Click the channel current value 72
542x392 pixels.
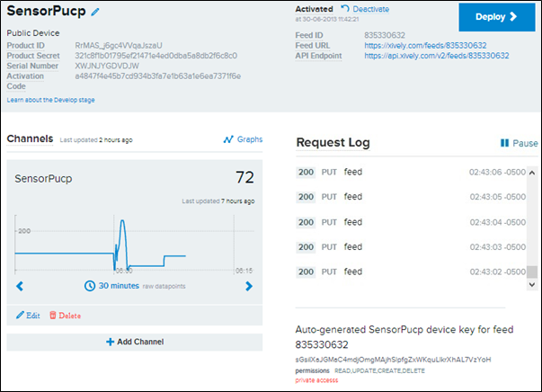tap(244, 177)
